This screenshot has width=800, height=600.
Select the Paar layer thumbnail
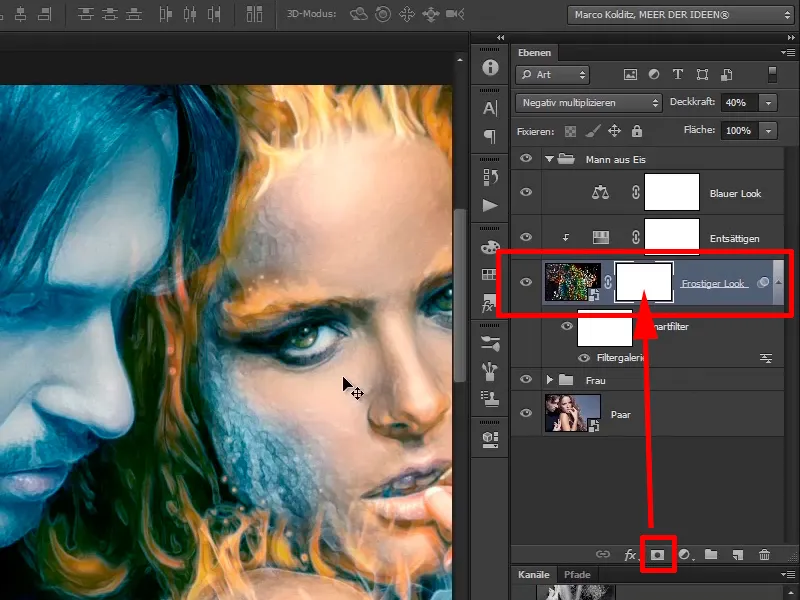572,413
